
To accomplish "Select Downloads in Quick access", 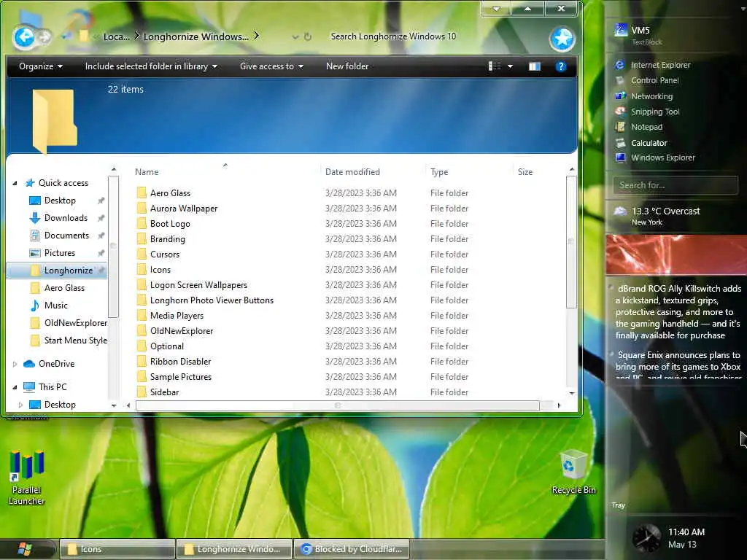I will (x=66, y=218).
